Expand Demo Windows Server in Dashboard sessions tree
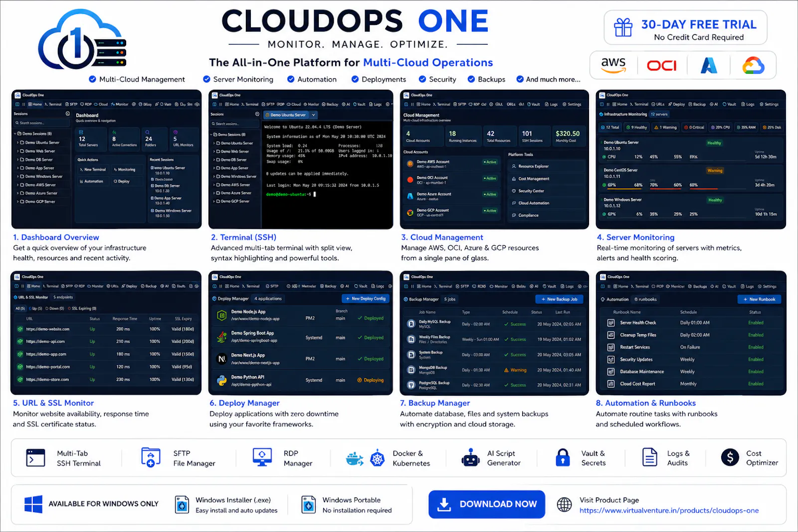Screen dimensions: 798x532 point(18,177)
